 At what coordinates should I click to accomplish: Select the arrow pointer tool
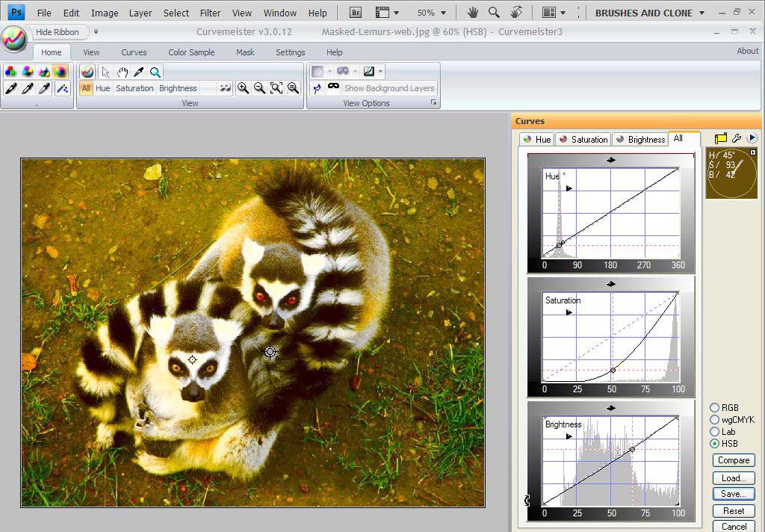click(105, 72)
